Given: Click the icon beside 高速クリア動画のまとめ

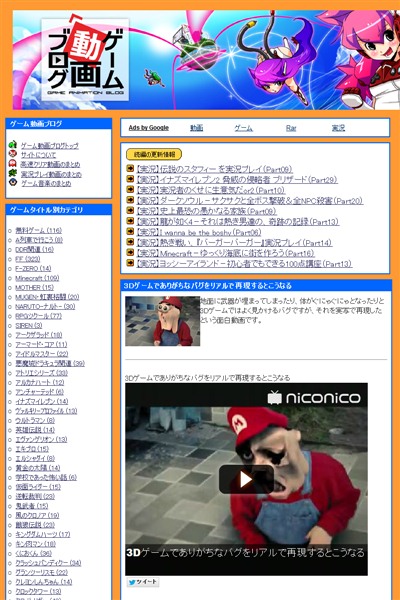Looking at the screenshot, I should (x=13, y=164).
